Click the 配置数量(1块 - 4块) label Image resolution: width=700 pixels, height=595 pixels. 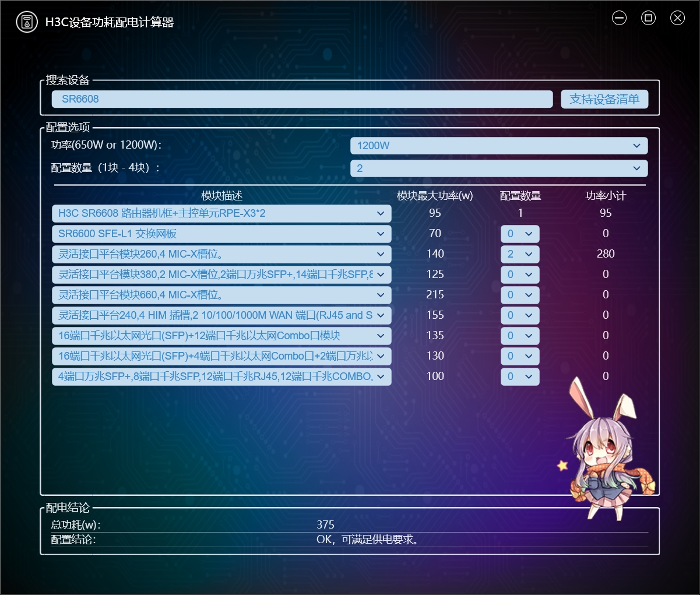point(105,168)
